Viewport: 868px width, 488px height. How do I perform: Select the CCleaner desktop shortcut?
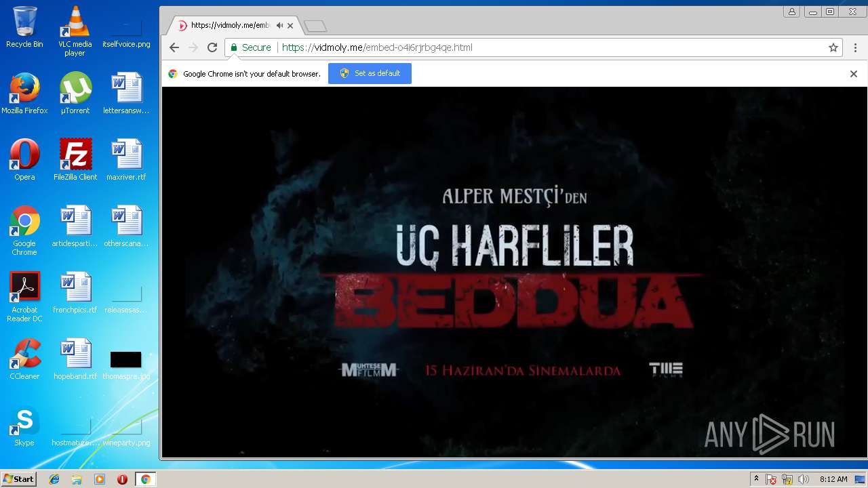point(24,359)
